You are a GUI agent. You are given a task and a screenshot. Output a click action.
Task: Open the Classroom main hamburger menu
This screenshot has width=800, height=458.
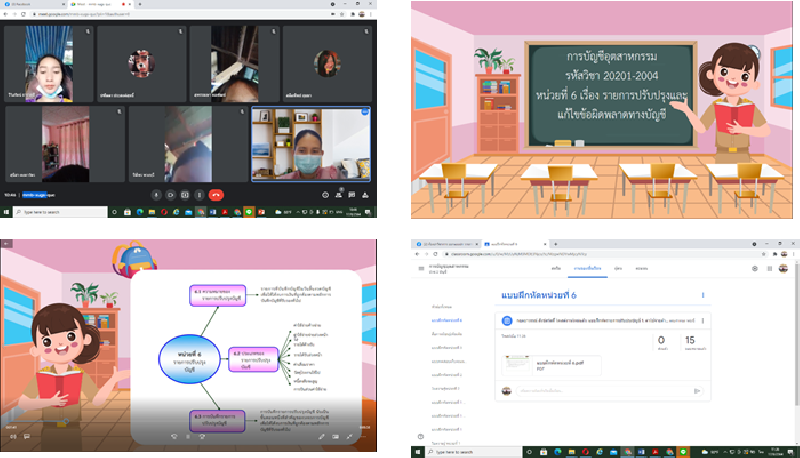(421, 268)
